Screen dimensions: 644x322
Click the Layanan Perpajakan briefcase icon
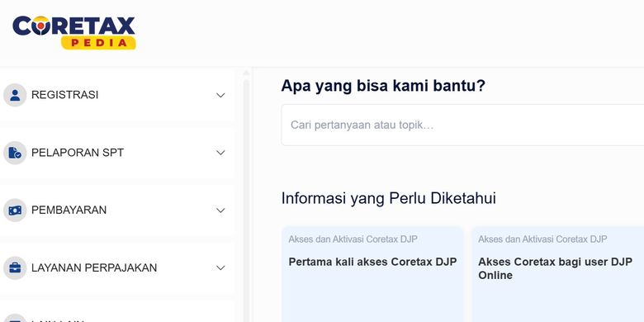coord(15,268)
